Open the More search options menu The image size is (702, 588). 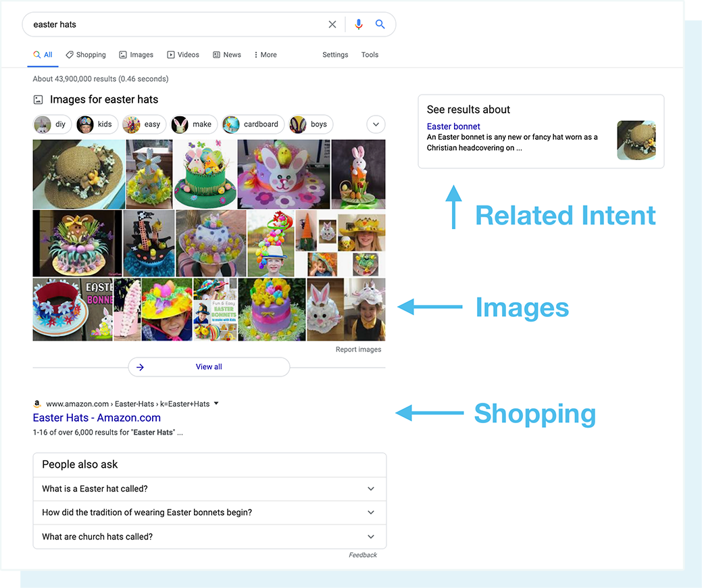pos(265,55)
